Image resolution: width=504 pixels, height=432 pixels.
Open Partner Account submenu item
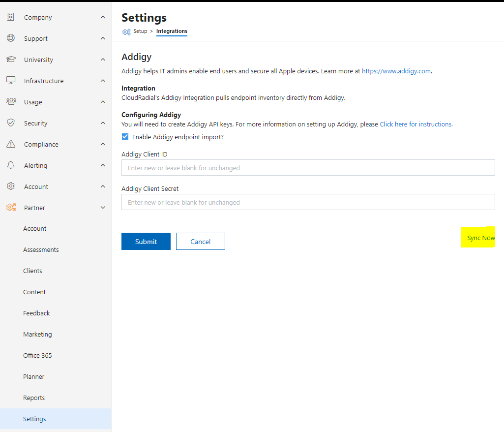[x=35, y=229]
